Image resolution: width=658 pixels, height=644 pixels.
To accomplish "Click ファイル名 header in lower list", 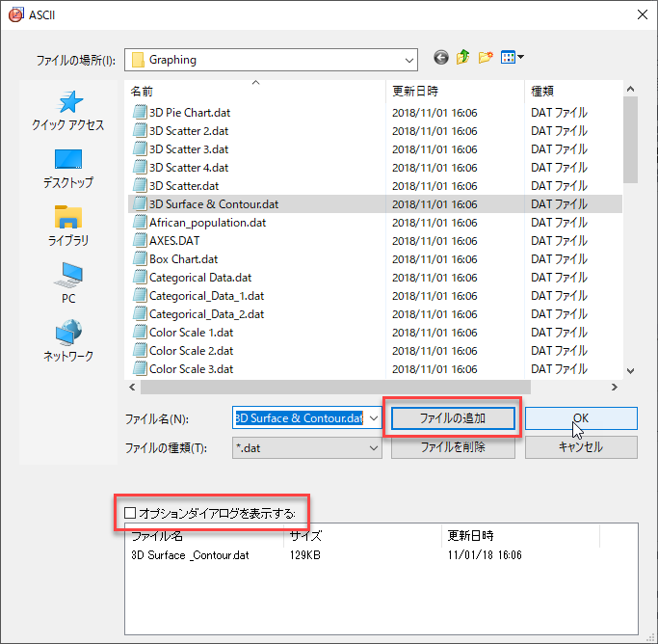I will (204, 536).
